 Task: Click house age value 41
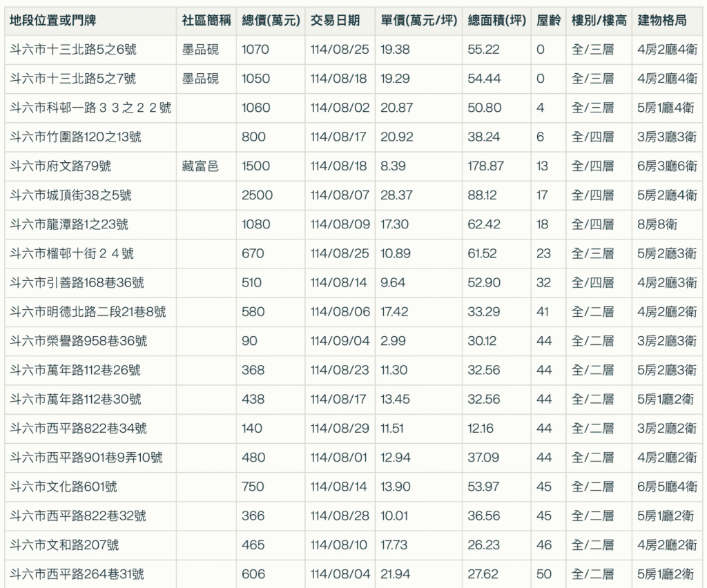click(543, 312)
